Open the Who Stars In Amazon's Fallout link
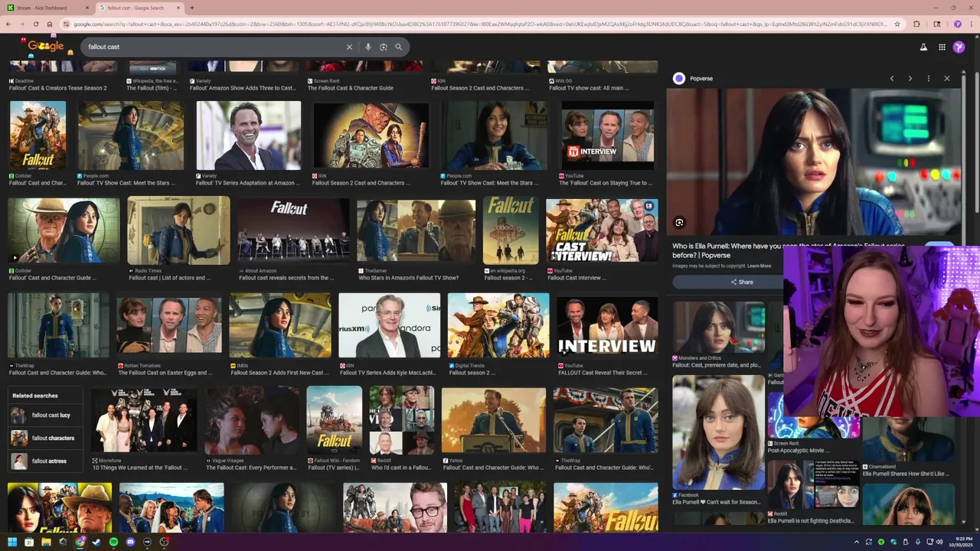The width and height of the screenshot is (980, 551). pos(408,278)
